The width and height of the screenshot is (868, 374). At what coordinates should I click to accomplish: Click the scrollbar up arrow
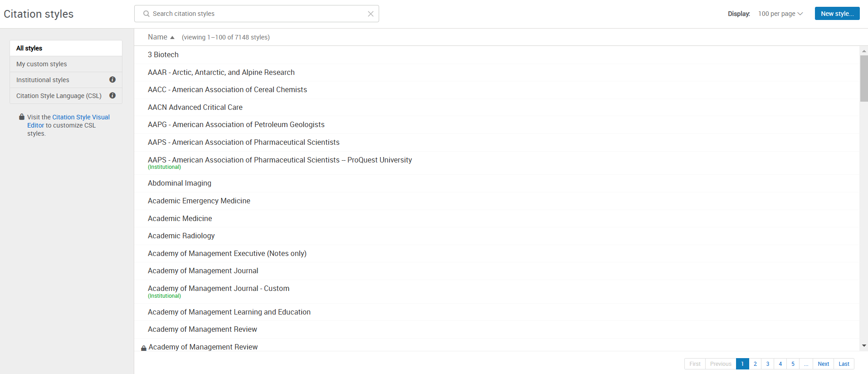tap(864, 51)
